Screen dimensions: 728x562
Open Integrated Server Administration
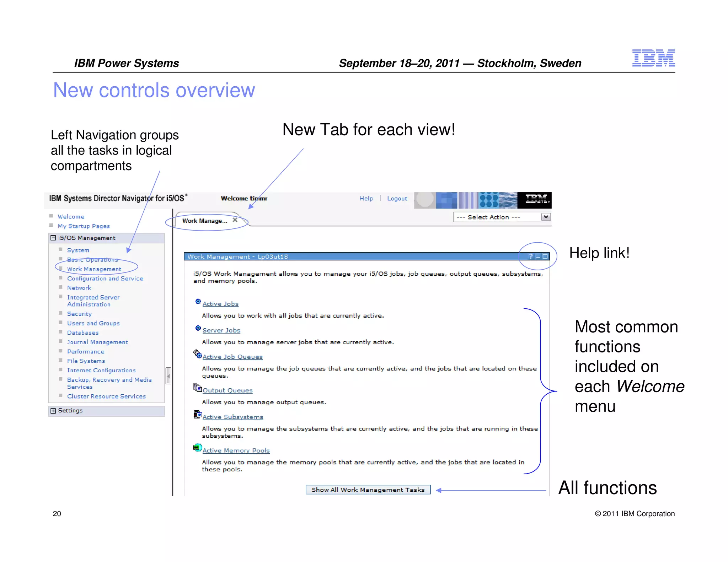pyautogui.click(x=93, y=301)
